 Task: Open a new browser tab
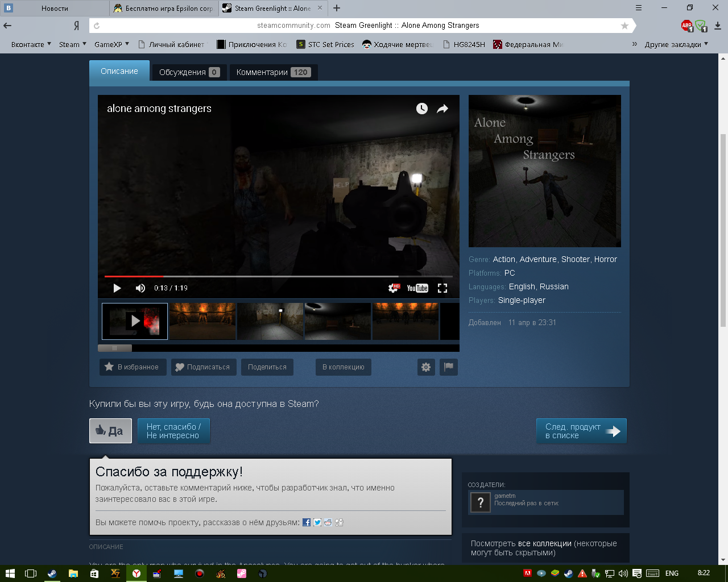pyautogui.click(x=337, y=8)
